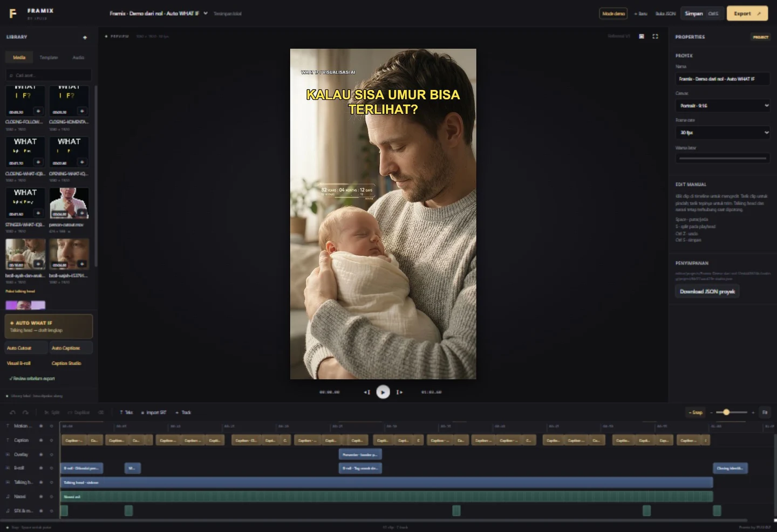The width and height of the screenshot is (777, 532).
Task: Undo the last timeline edit
Action: pyautogui.click(x=13, y=412)
